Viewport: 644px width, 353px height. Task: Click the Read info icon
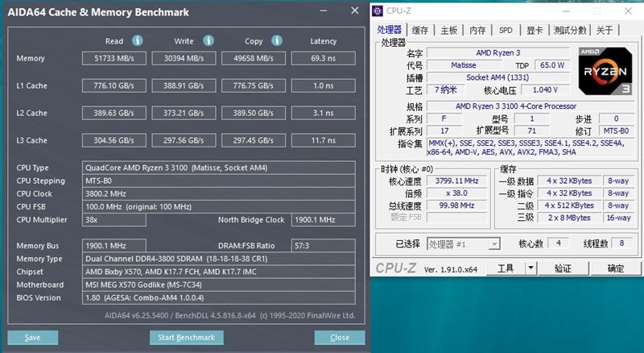[137, 40]
